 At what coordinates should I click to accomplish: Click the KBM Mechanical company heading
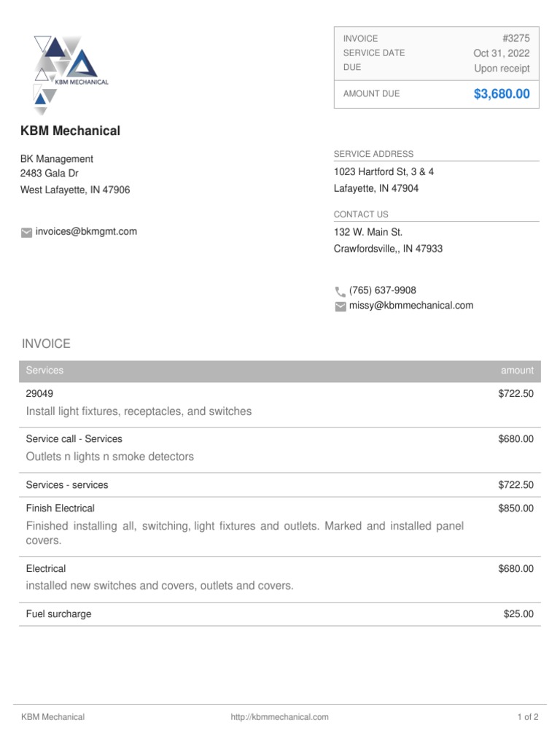[x=70, y=131]
